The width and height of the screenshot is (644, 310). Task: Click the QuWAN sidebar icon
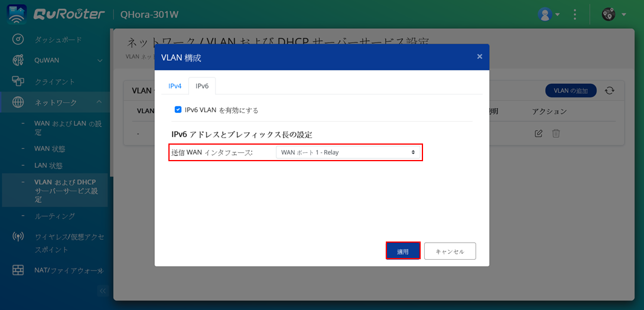pyautogui.click(x=18, y=60)
